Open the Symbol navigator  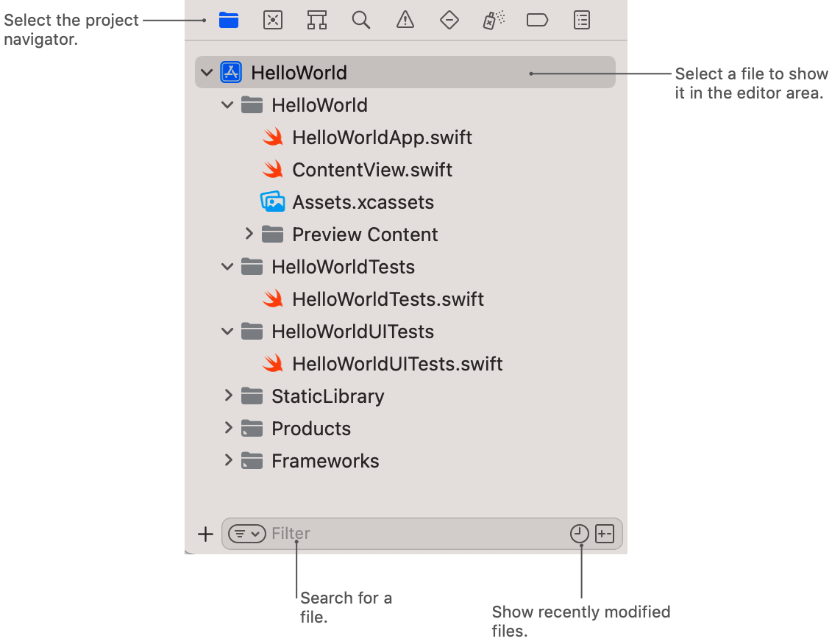[x=317, y=20]
